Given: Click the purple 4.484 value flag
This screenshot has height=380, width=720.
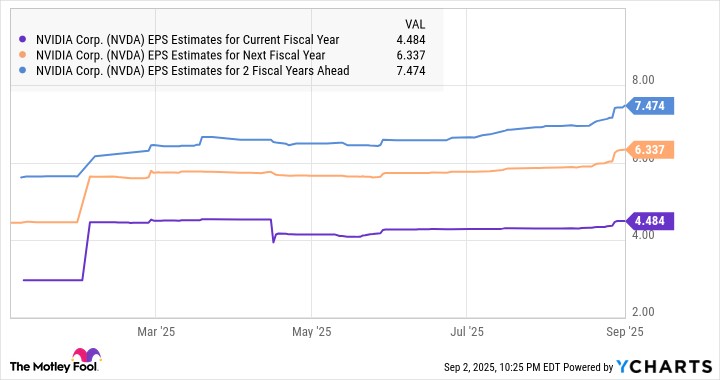Looking at the screenshot, I should (x=650, y=221).
